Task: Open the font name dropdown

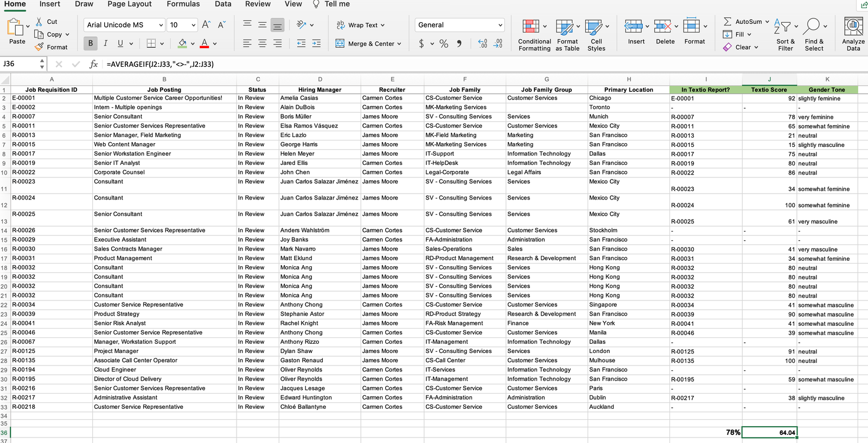Action: point(161,25)
